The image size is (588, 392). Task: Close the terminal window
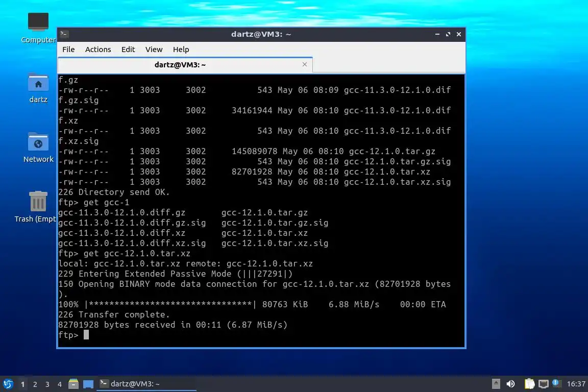tap(459, 34)
